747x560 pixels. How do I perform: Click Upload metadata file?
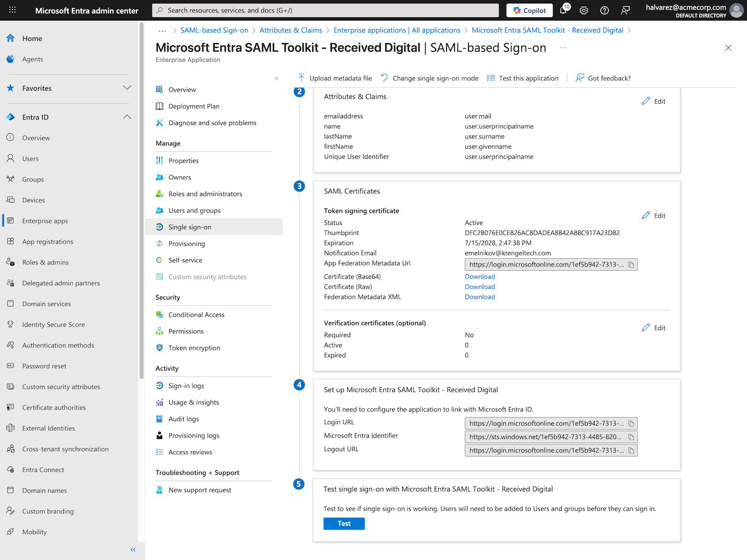point(335,78)
